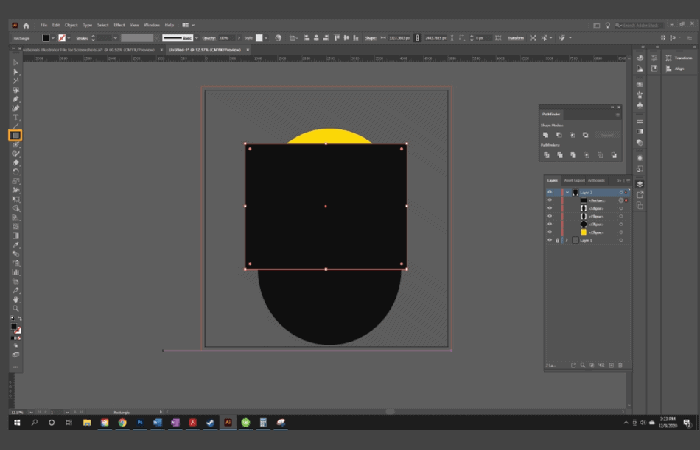This screenshot has width=700, height=450.
Task: Open the Object menu
Action: click(71, 25)
